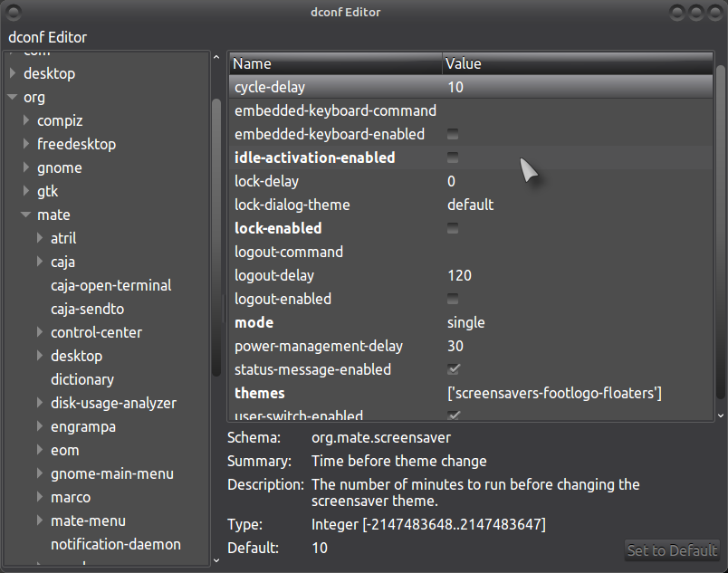Edit the themes value screensavers-footlogo-floaters
This screenshot has height=573, width=728.
[554, 393]
